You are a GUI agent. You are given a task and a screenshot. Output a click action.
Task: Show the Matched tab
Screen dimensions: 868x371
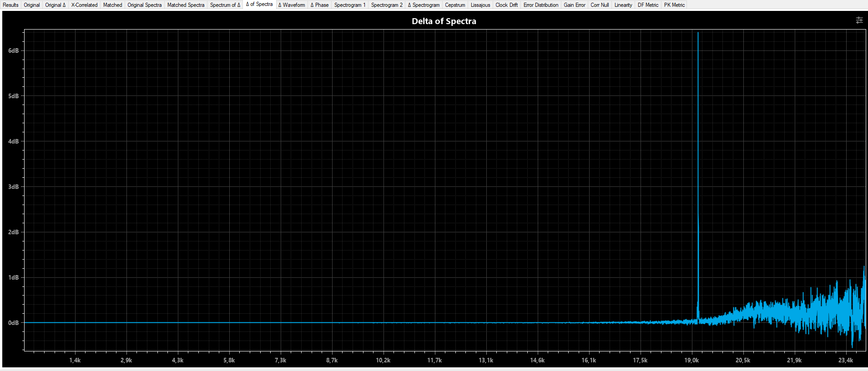point(112,5)
